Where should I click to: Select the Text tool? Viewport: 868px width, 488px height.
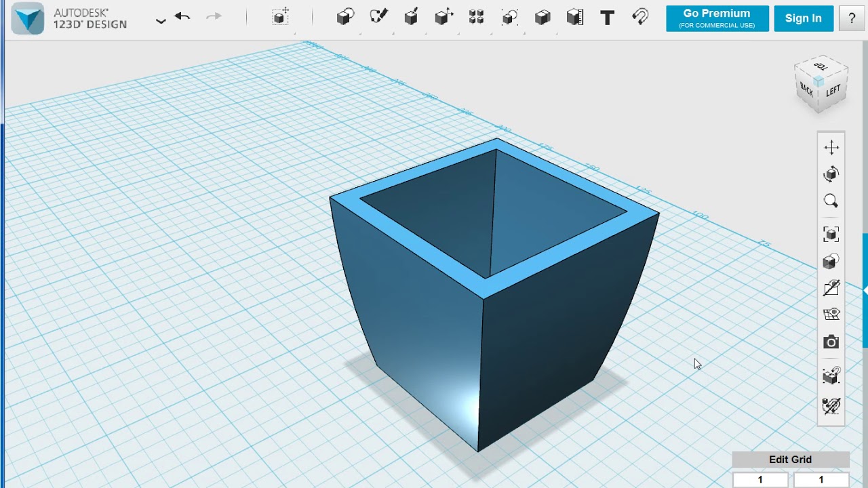point(608,18)
